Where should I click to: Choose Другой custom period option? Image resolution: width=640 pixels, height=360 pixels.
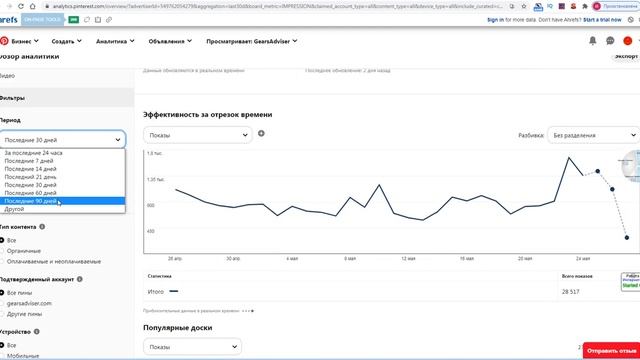(x=62, y=209)
